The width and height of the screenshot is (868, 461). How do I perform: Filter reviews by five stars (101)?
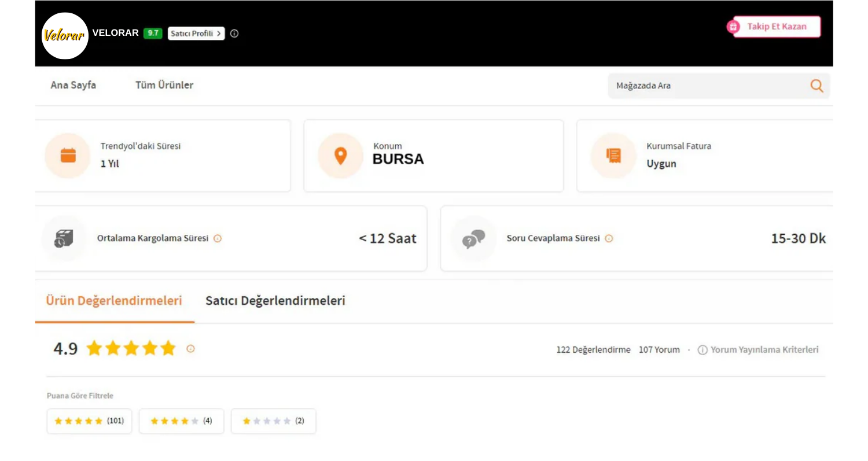point(89,421)
